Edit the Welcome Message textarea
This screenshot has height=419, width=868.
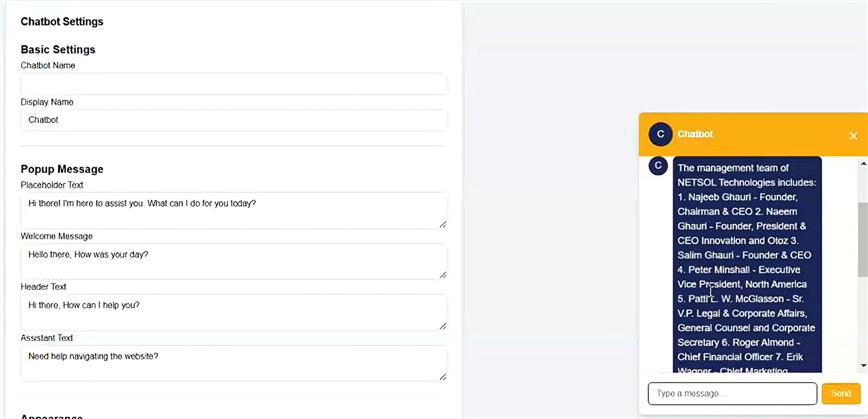point(234,262)
